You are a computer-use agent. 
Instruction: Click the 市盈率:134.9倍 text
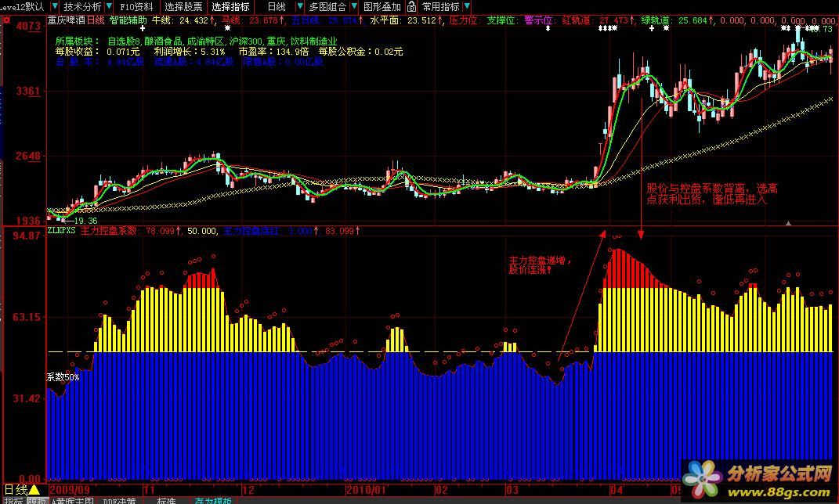click(x=273, y=52)
